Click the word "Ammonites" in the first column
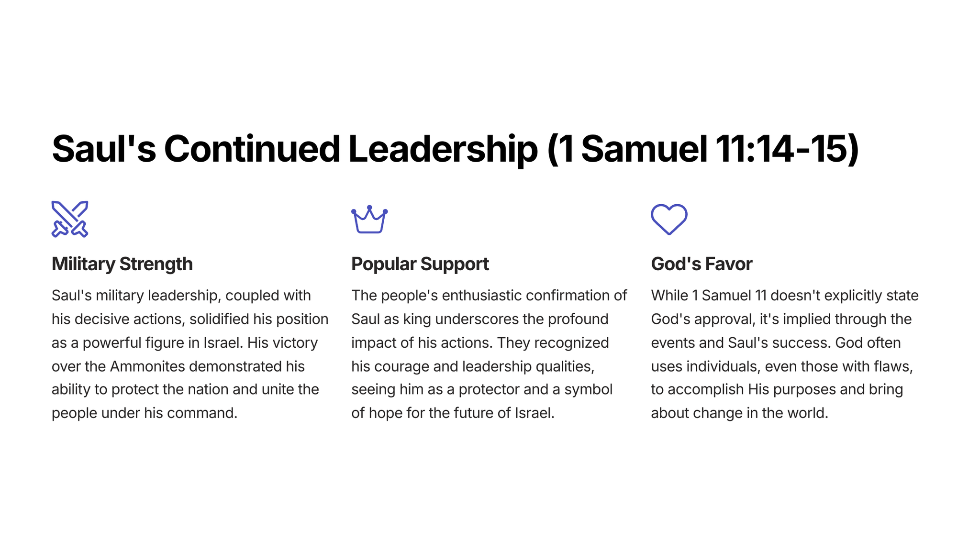980x551 pixels. click(x=147, y=366)
